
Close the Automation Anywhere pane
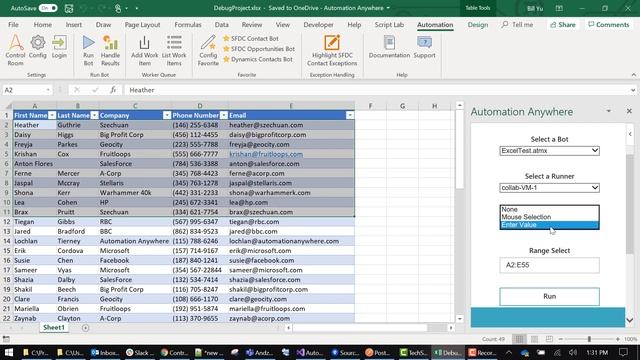[x=629, y=111]
